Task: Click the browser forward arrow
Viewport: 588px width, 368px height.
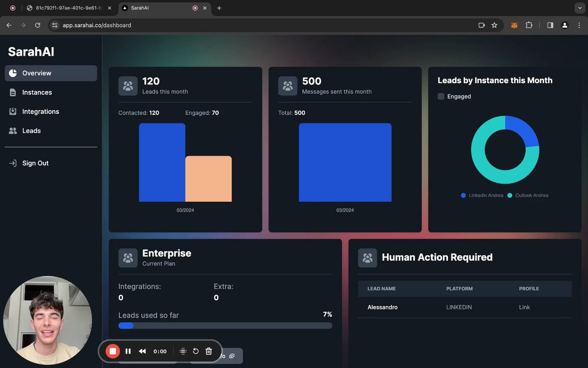Action: [23, 25]
